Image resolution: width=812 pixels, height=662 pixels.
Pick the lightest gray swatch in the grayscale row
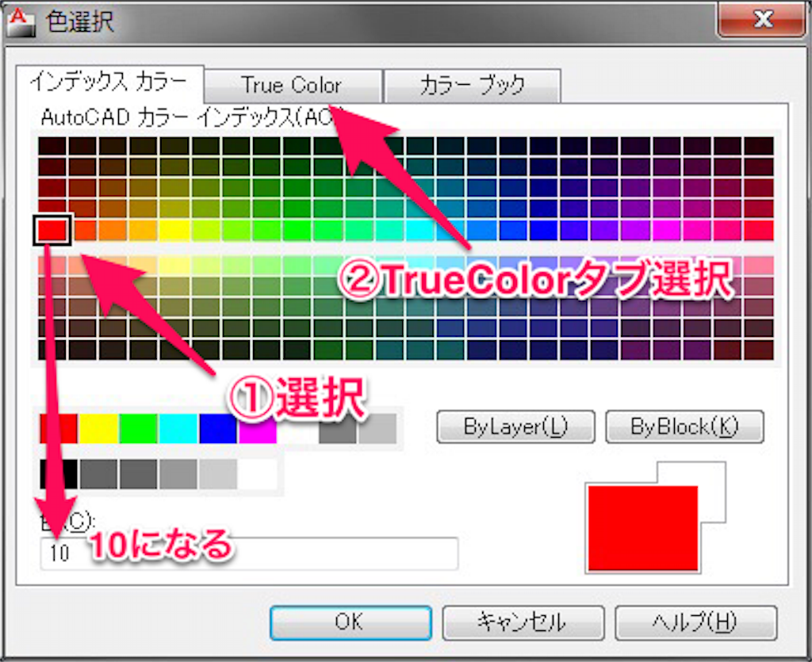217,473
